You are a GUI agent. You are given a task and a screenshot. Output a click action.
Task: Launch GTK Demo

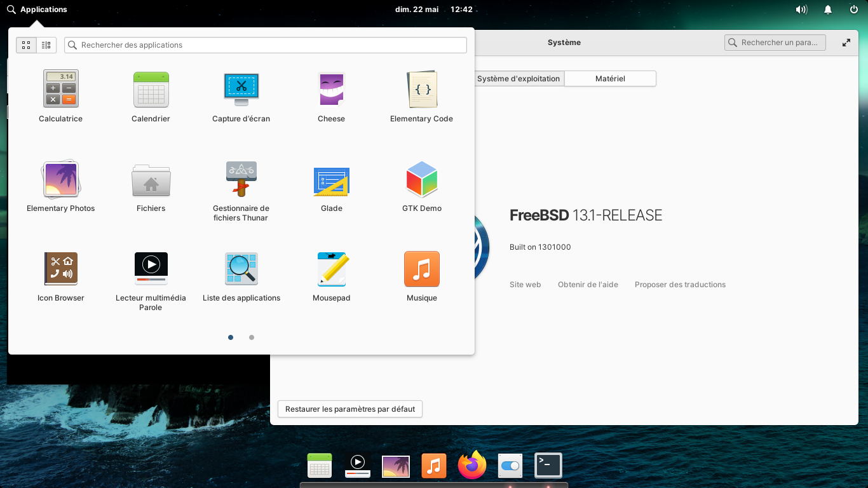click(421, 186)
